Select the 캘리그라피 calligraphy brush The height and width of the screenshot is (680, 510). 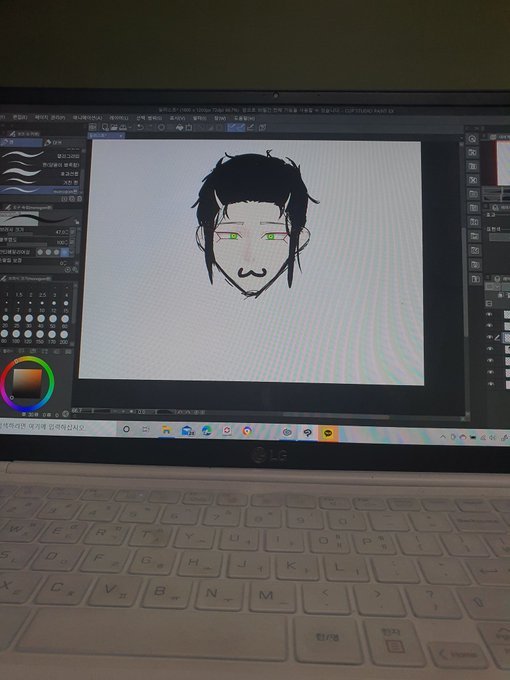41,155
